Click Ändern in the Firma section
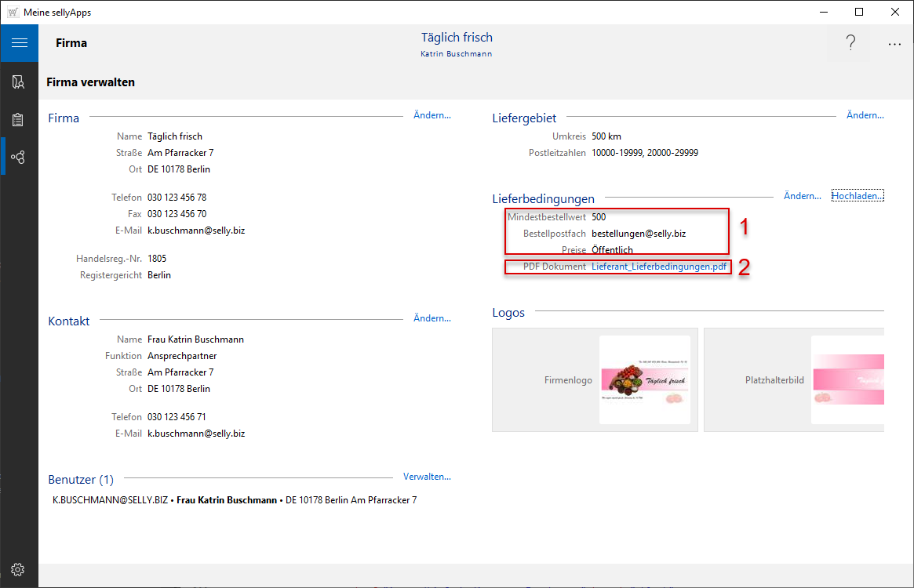This screenshot has width=914, height=588. pyautogui.click(x=432, y=115)
